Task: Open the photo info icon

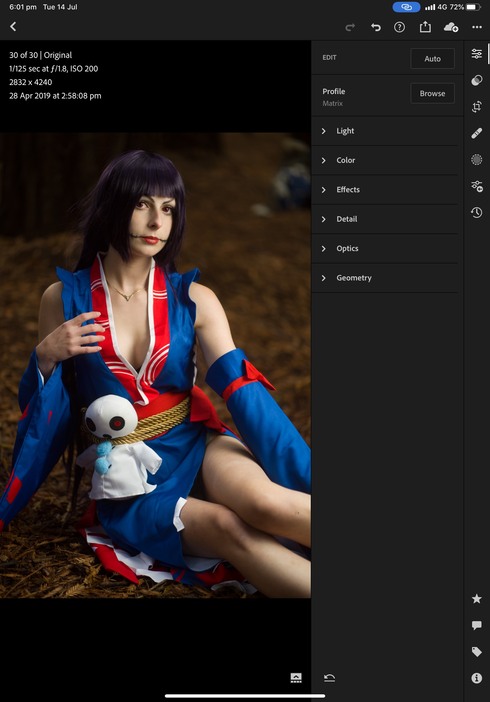Action: 477,678
